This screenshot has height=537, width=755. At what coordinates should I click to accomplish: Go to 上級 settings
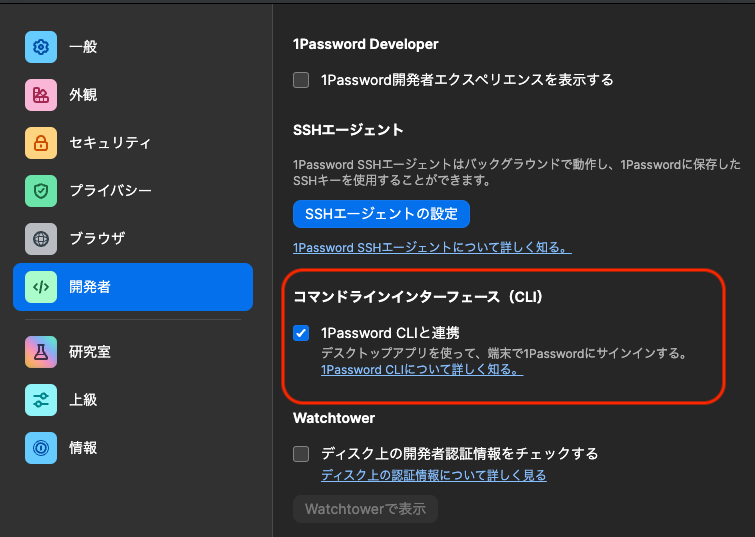(133, 400)
